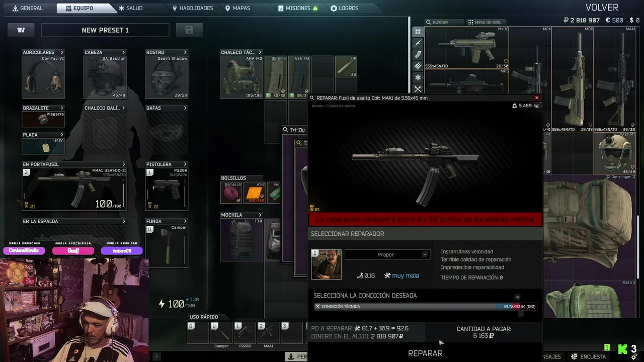The image size is (644, 362).
Task: Click the Prapor trader portrait
Action: tap(326, 264)
